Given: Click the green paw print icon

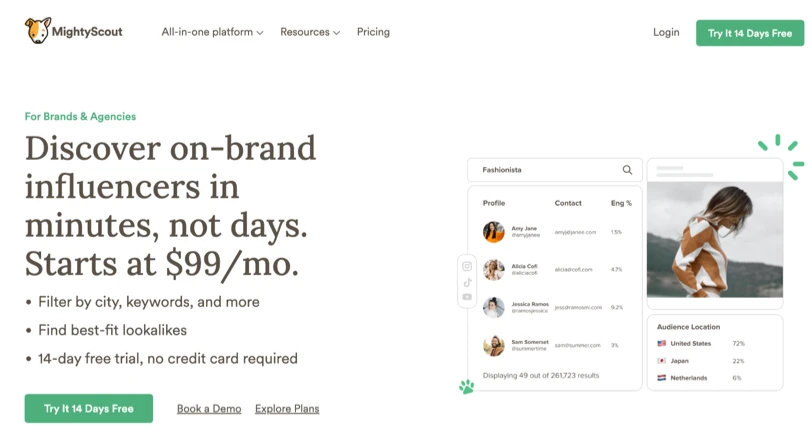Looking at the screenshot, I should click(x=466, y=385).
